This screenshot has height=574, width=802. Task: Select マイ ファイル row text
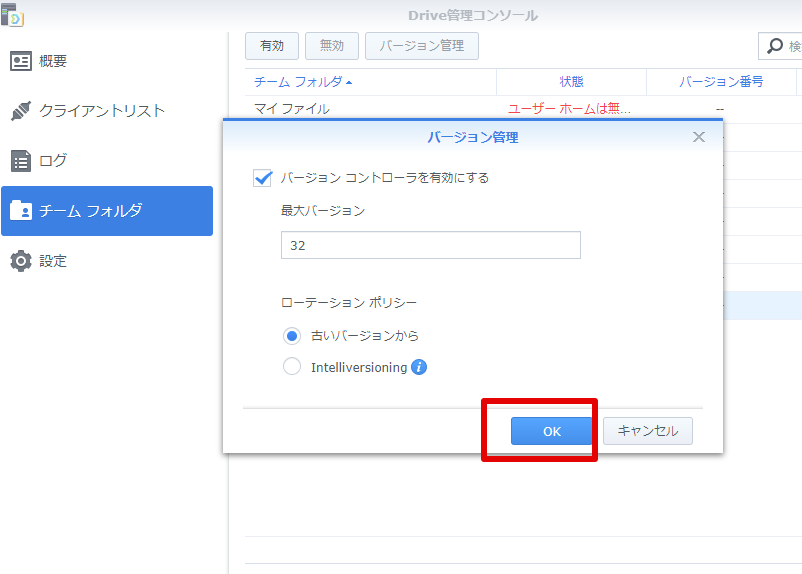coord(292,109)
